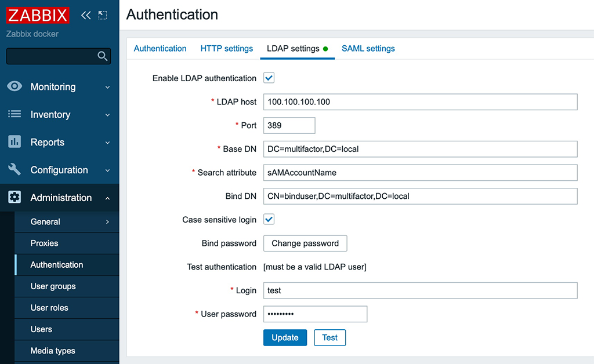Uncheck Case sensitive login

coord(269,220)
